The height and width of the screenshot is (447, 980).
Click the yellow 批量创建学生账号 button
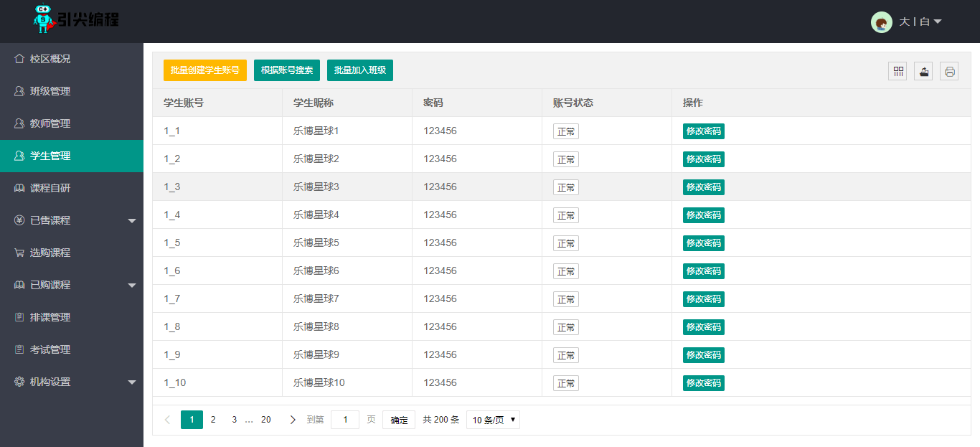pyautogui.click(x=205, y=70)
